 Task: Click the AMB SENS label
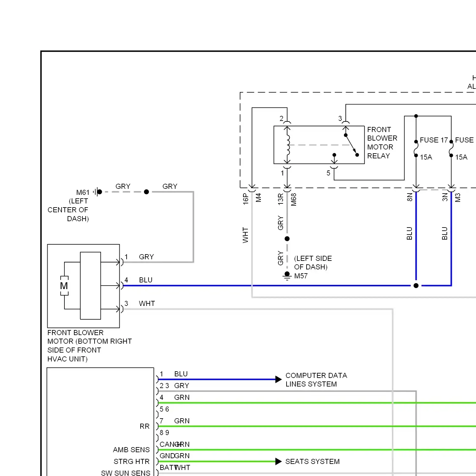tap(131, 450)
